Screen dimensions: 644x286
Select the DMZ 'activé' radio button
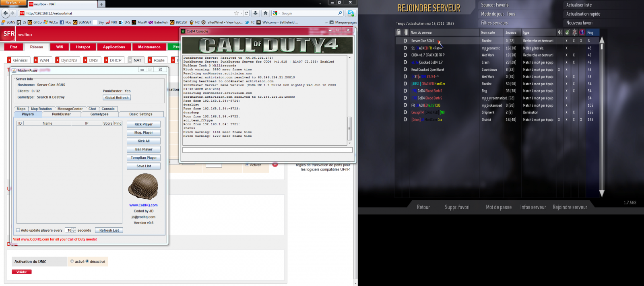click(x=72, y=261)
